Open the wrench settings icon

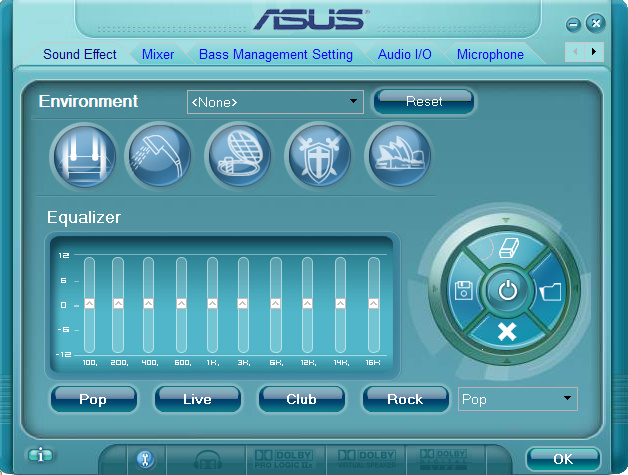point(145,459)
